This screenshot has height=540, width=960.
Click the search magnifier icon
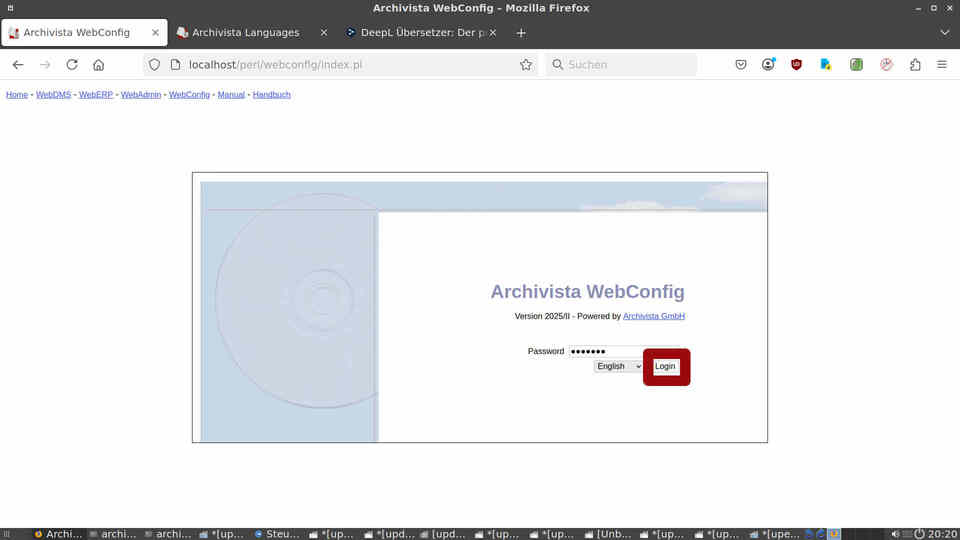(557, 64)
